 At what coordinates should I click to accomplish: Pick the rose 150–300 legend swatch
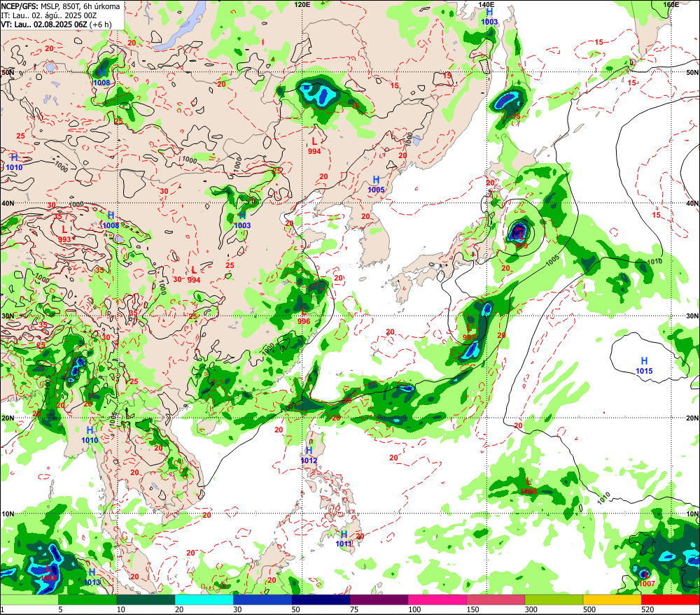496,600
